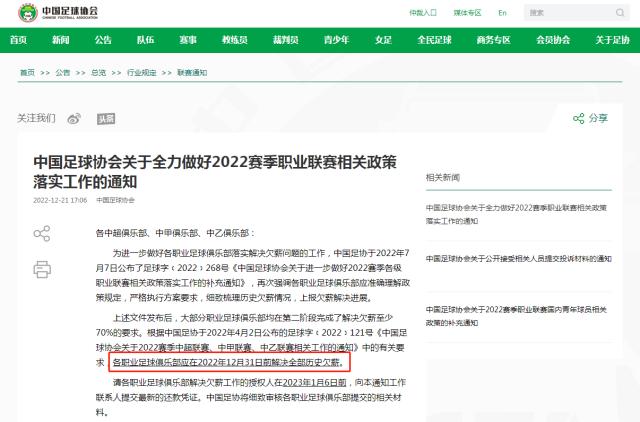Open related news 国内青年球员相关政策补充通知
640x422 pixels.
516,316
